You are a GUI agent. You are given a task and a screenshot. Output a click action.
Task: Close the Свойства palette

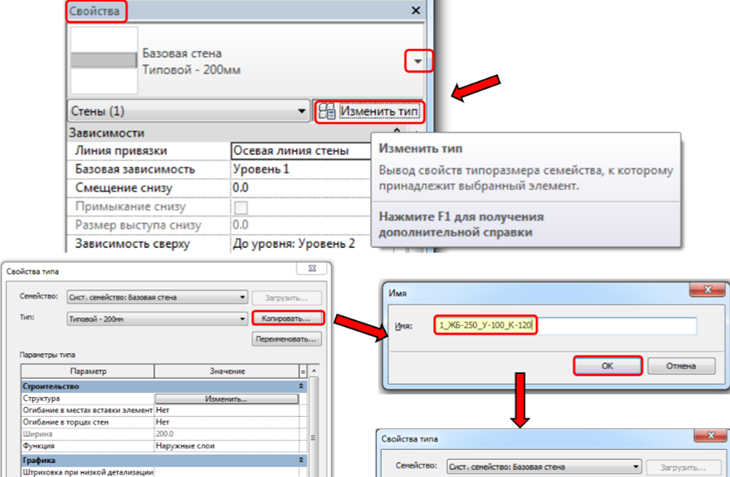tap(416, 10)
